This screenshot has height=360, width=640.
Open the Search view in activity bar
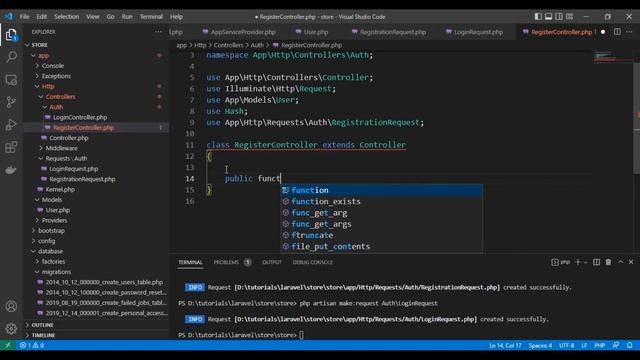click(x=11, y=57)
